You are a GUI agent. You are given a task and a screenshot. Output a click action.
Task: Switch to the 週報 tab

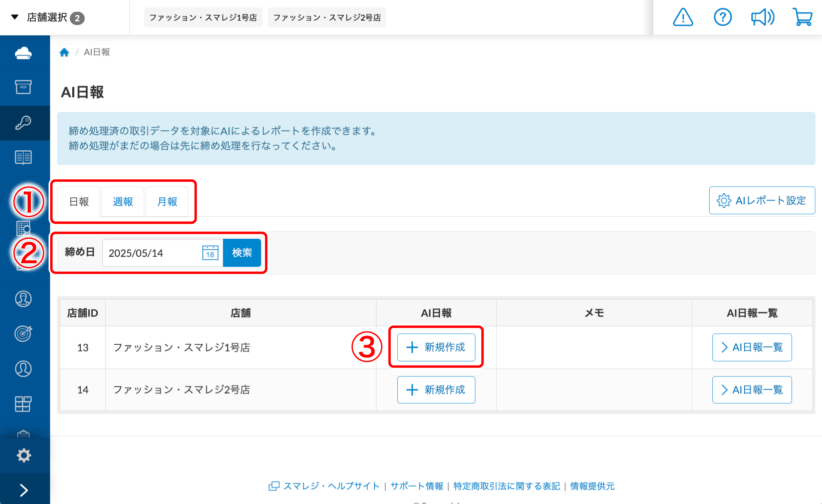[123, 202]
